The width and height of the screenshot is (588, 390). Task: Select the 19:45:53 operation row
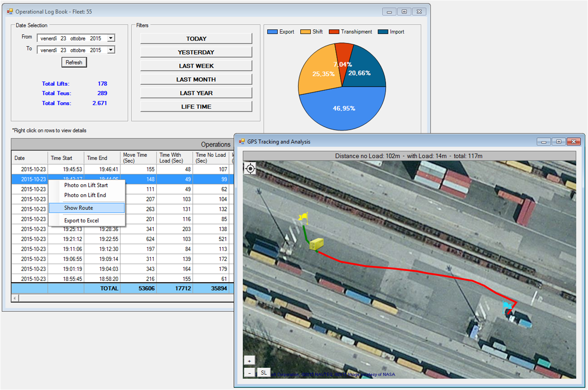(66, 170)
